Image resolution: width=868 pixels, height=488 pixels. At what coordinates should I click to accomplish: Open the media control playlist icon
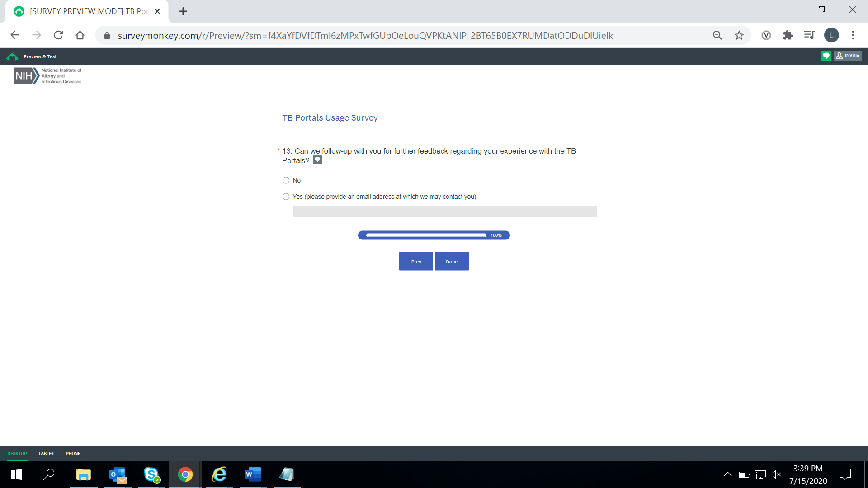tap(809, 35)
